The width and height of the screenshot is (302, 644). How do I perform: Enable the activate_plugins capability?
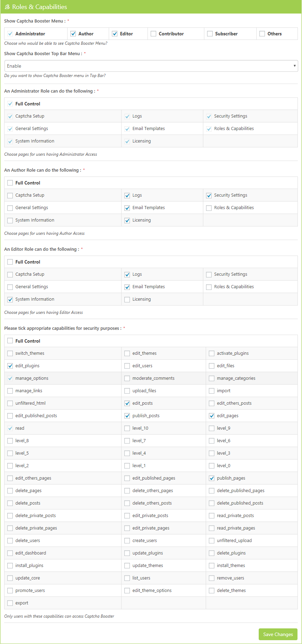(x=212, y=353)
